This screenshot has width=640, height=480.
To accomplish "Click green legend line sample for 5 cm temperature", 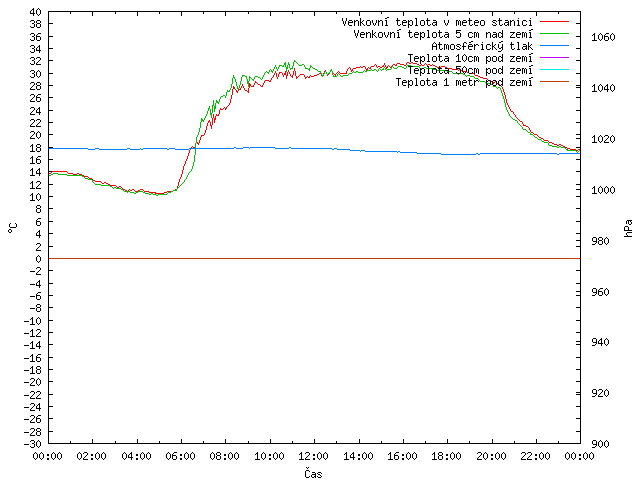I will [x=554, y=33].
